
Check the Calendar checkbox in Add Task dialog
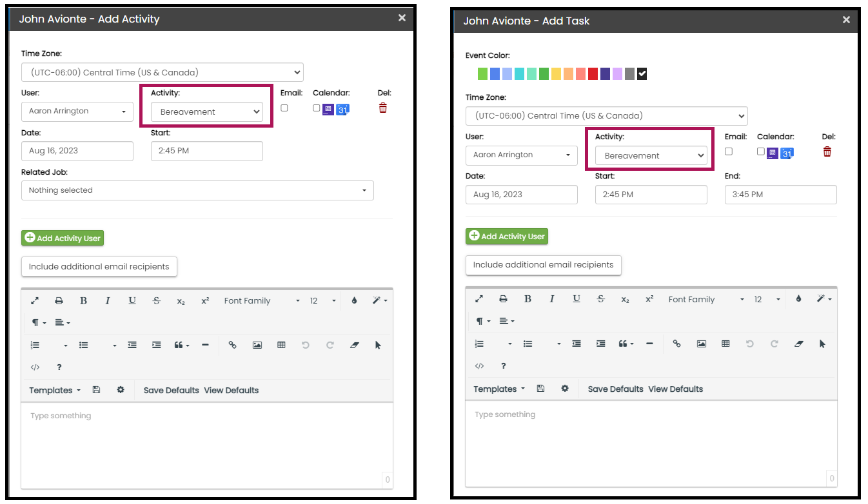point(759,151)
